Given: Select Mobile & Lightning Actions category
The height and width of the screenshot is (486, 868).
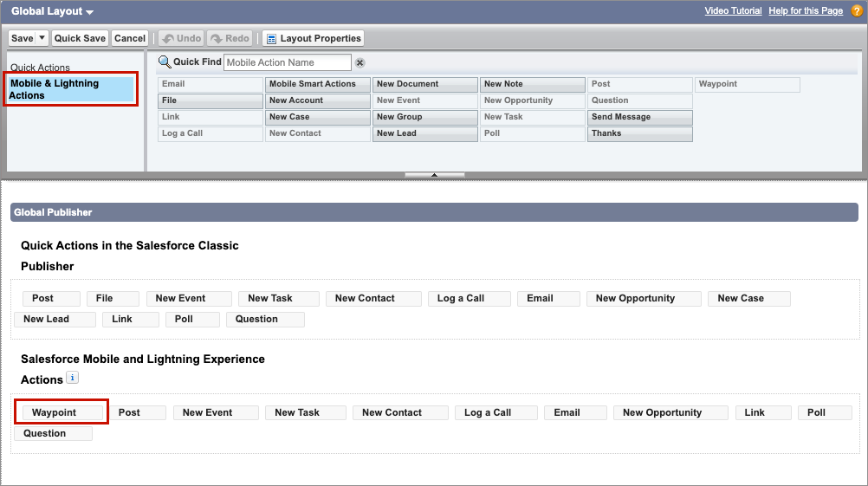Looking at the screenshot, I should click(x=71, y=89).
